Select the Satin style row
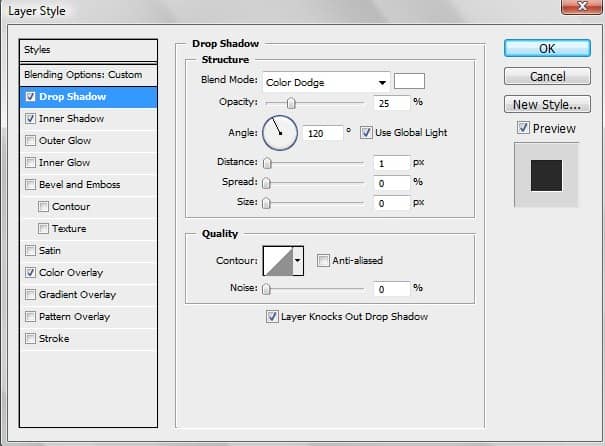 click(x=88, y=250)
